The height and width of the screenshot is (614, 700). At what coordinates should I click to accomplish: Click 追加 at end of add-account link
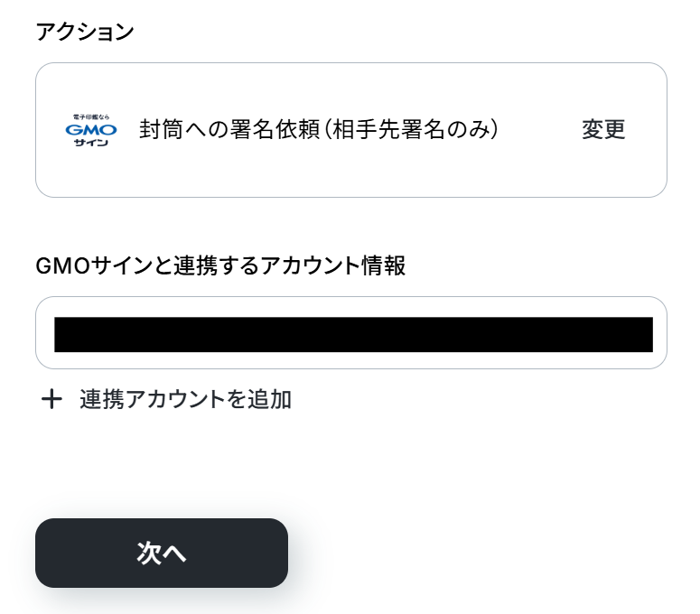(270, 399)
